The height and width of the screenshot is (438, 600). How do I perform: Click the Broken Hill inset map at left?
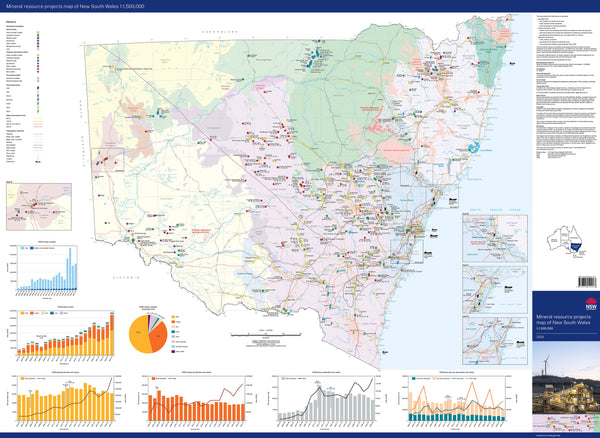pyautogui.click(x=39, y=207)
